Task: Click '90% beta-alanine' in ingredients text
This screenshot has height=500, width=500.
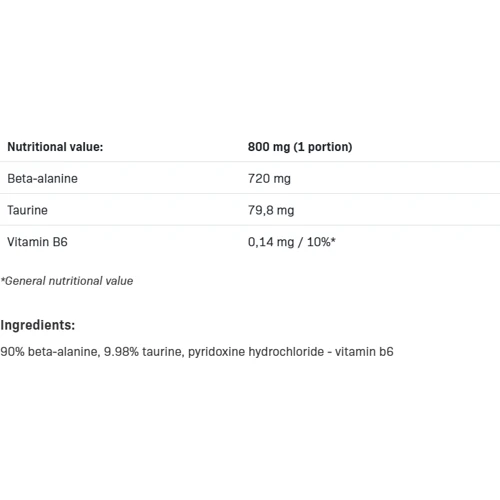Action: coord(49,352)
